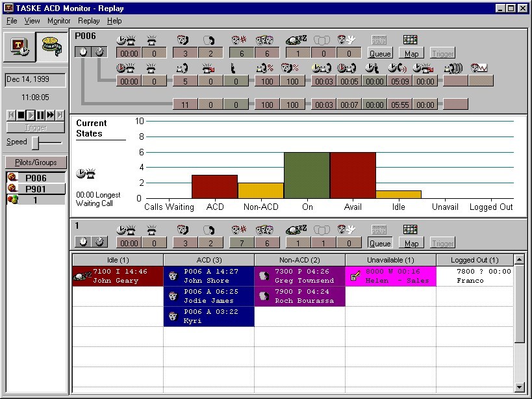This screenshot has height=399, width=532.
Task: Select Non-ACD agent Roch Bourassa
Action: (299, 296)
